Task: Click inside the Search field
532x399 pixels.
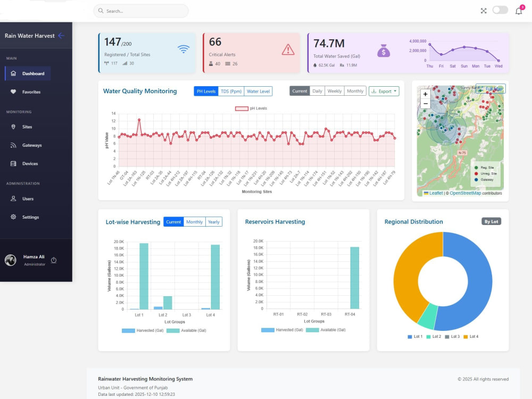Action: pyautogui.click(x=141, y=11)
